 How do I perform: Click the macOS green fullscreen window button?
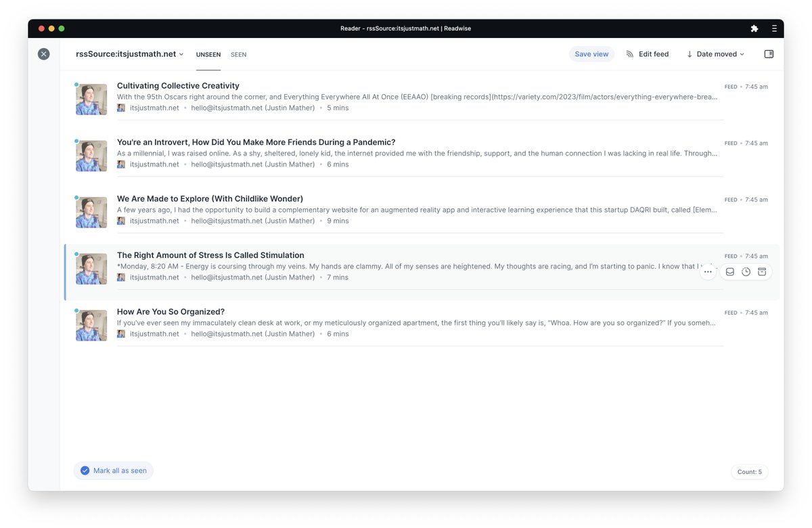click(x=62, y=28)
